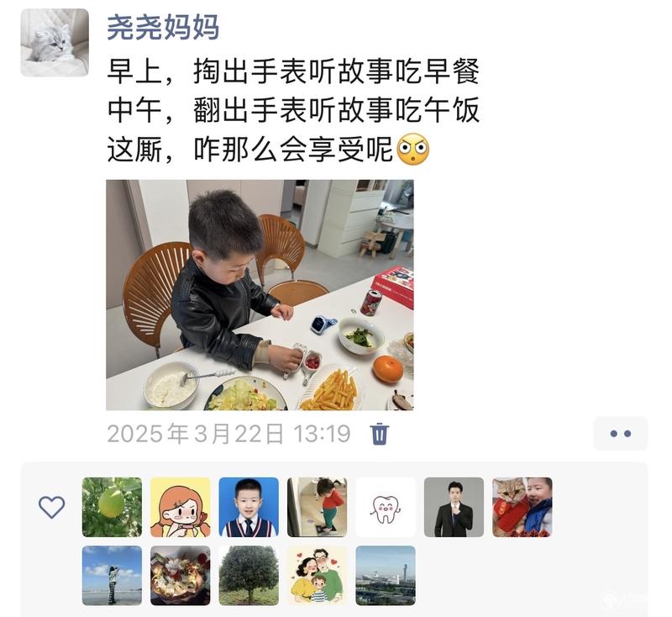Screen dimensions: 672x617
Task: Open the flower bouquet avatar
Action: pyautogui.click(x=181, y=576)
